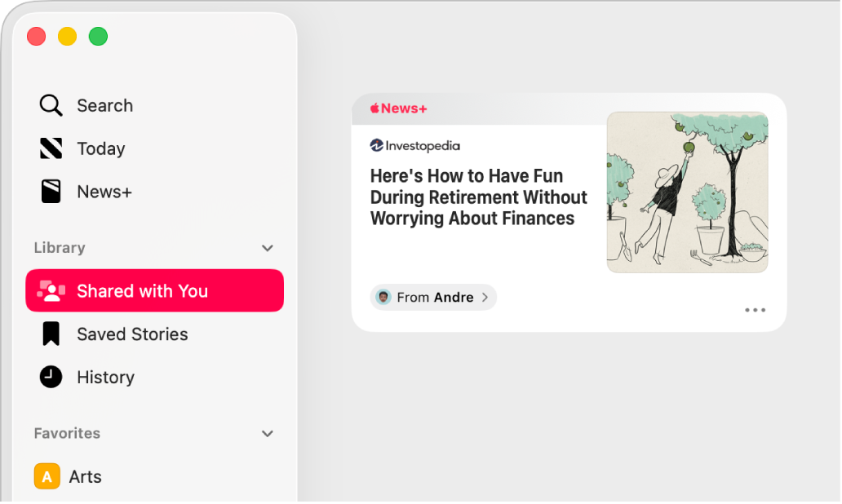Select the Today feed icon
842x504 pixels.
50,148
